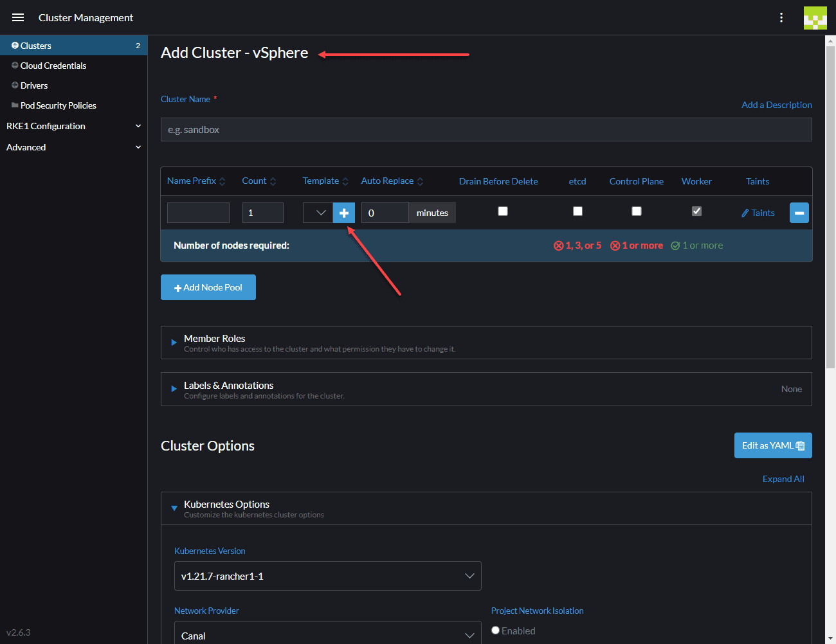Click the Count column sort arrows
Screen dimensions: 836x644
point(273,181)
